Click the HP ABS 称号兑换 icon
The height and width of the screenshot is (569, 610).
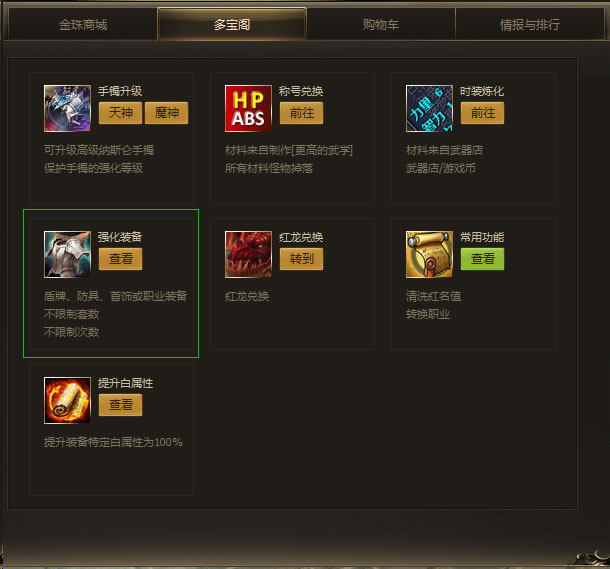pos(248,109)
